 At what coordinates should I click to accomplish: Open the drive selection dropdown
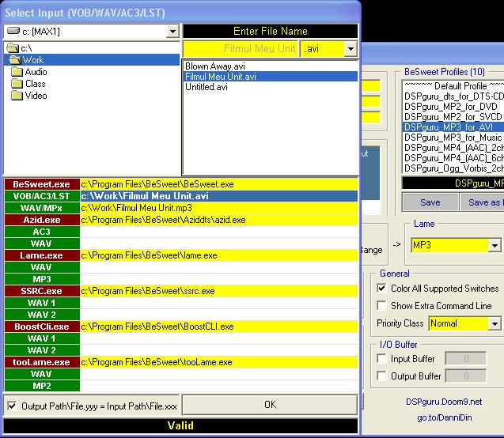(x=172, y=32)
